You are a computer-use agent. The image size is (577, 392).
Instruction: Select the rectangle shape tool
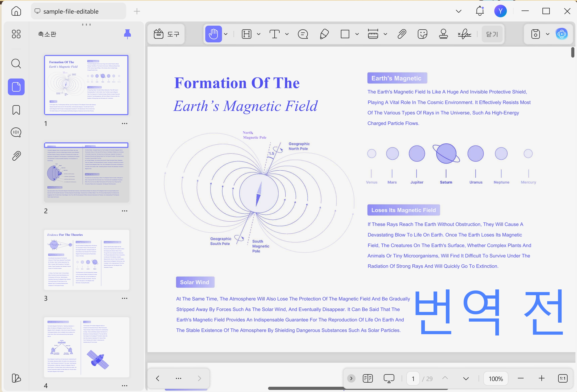[x=345, y=34]
